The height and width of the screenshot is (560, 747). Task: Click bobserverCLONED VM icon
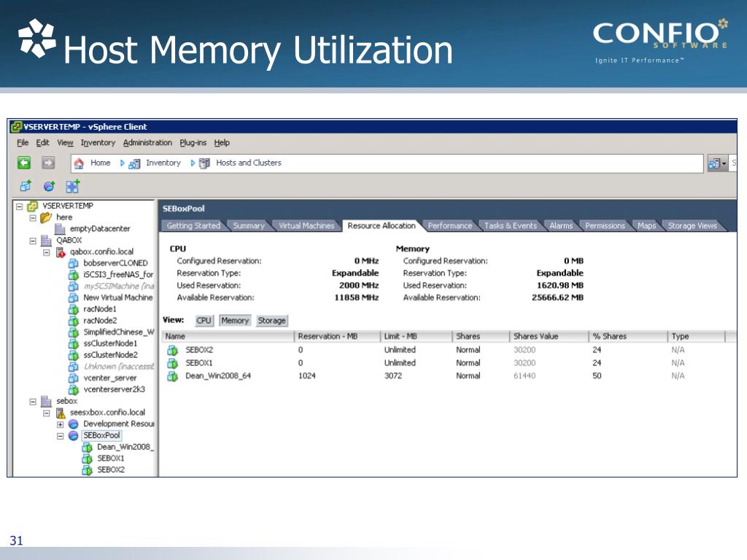click(x=74, y=263)
